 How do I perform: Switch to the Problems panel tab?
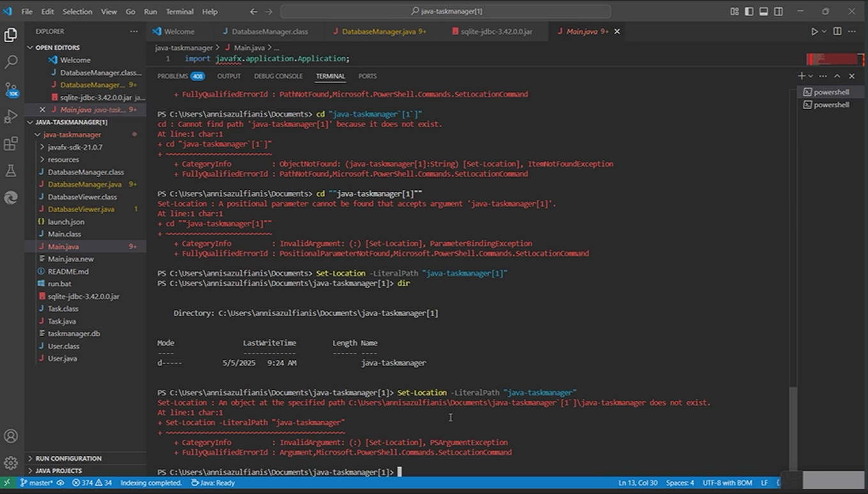click(x=181, y=76)
